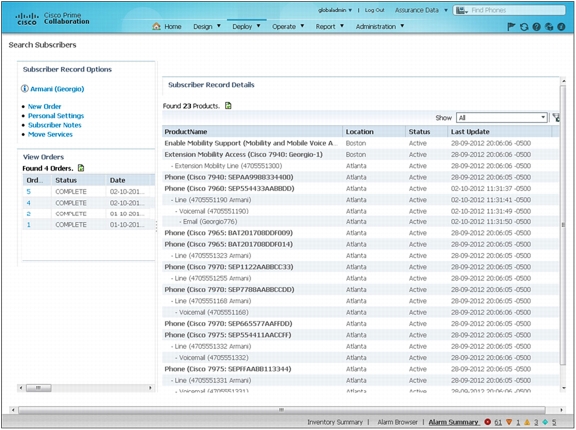This screenshot has height=430, width=576.
Task: Open order number 4
Action: coord(29,203)
